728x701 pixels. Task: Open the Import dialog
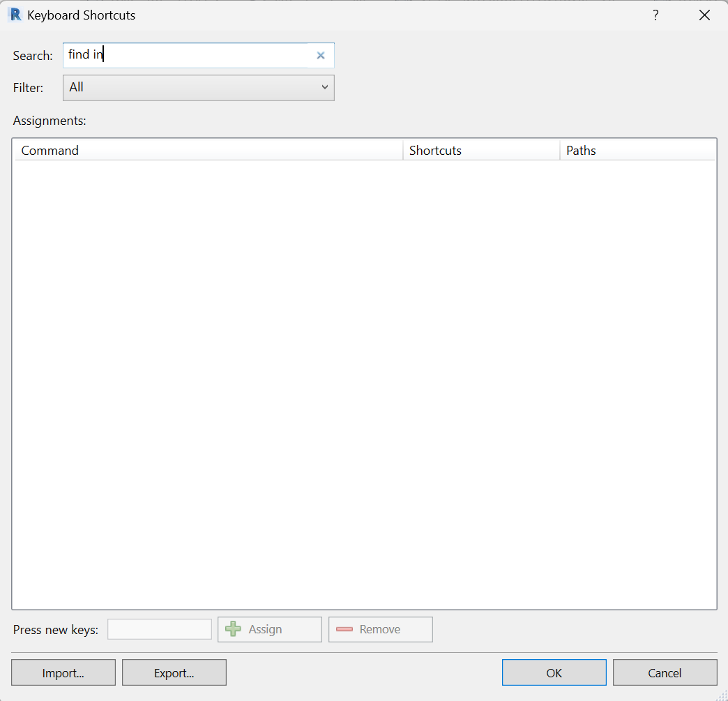pyautogui.click(x=63, y=672)
